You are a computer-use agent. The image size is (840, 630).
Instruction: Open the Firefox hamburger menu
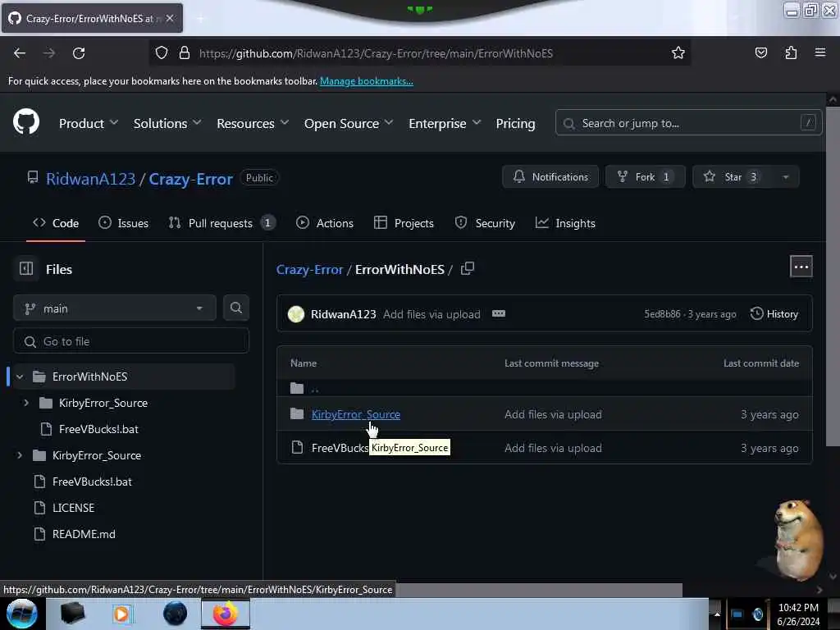pyautogui.click(x=819, y=52)
